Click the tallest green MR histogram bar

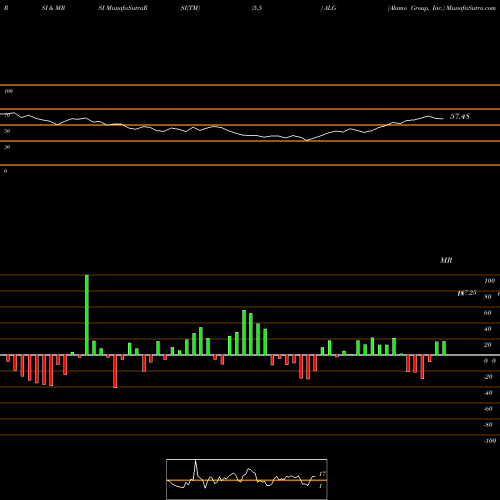87,315
